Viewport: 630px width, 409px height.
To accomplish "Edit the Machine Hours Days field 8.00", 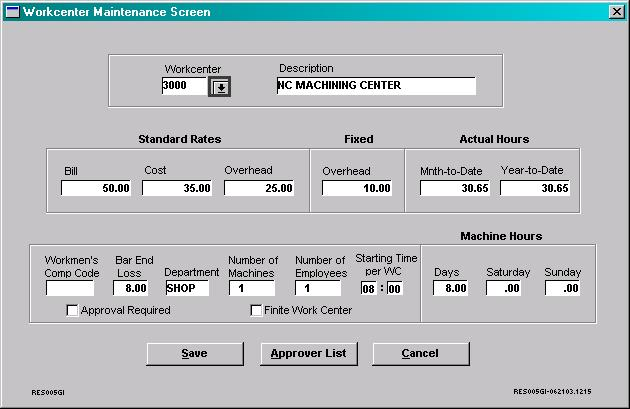I will click(x=450, y=288).
